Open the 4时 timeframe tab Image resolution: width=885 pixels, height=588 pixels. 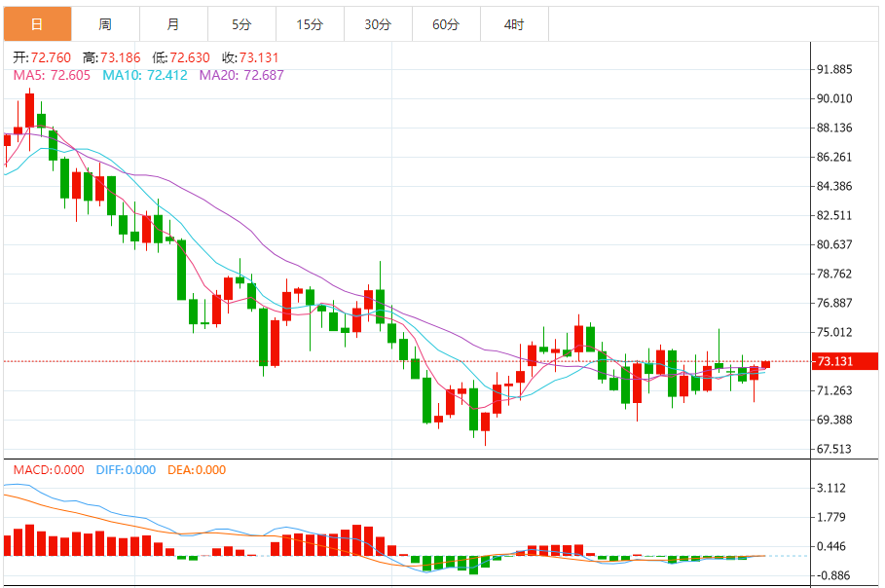[515, 24]
